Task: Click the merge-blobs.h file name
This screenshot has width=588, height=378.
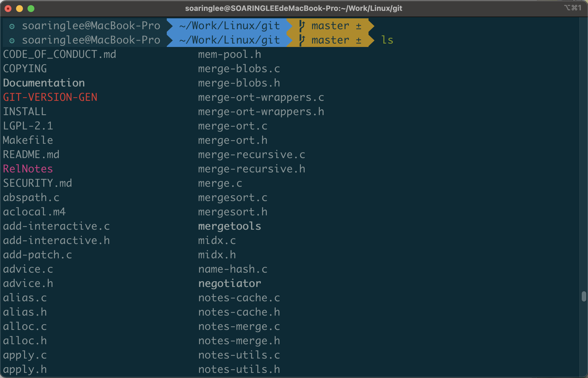Action: pyautogui.click(x=239, y=83)
